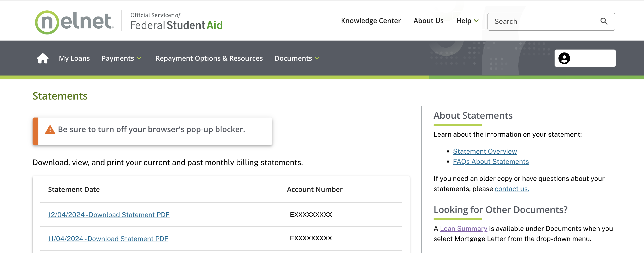Expand the Documents dropdown menu
Screen dimensions: 644x253
pos(297,58)
